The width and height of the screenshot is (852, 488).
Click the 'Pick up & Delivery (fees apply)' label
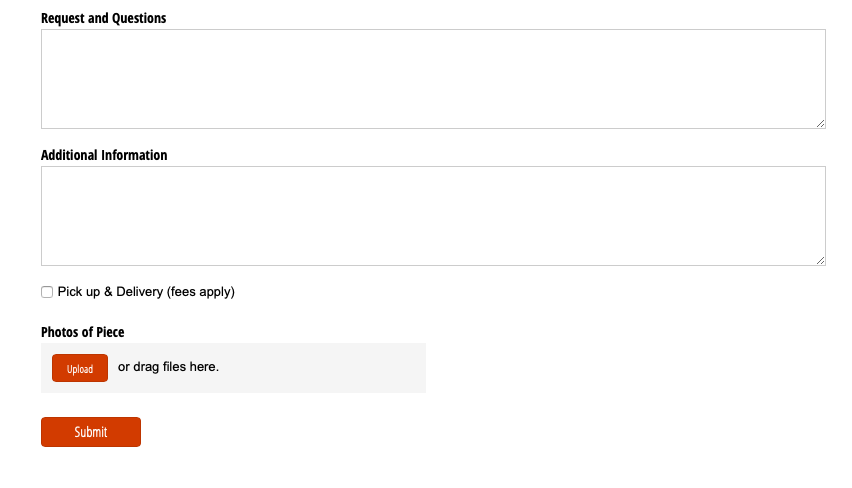pos(146,292)
